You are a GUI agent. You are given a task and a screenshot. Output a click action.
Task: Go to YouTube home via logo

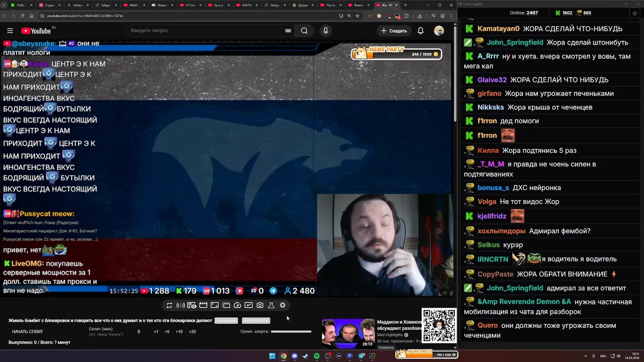pyautogui.click(x=36, y=31)
